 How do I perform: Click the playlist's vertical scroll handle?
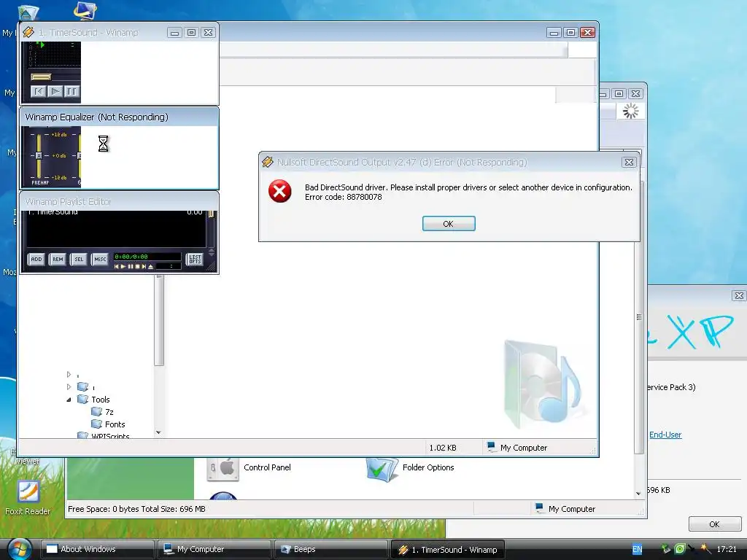click(211, 214)
